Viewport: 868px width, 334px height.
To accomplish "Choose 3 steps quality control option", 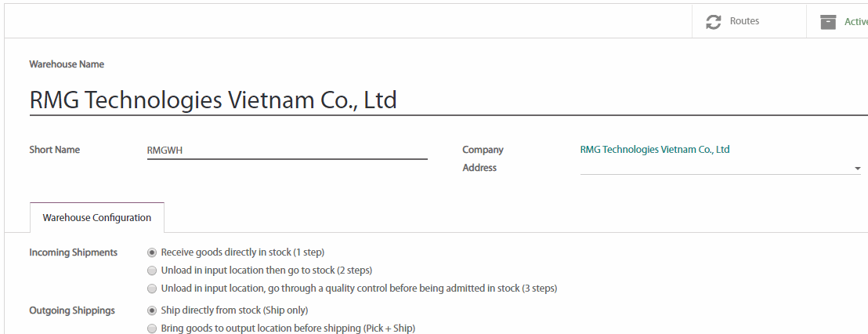I will pyautogui.click(x=152, y=289).
